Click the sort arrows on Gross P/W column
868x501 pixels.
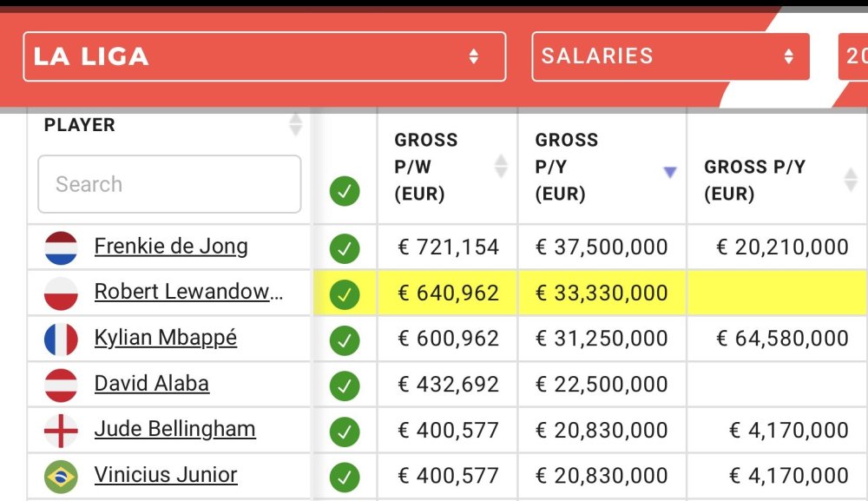(x=501, y=166)
